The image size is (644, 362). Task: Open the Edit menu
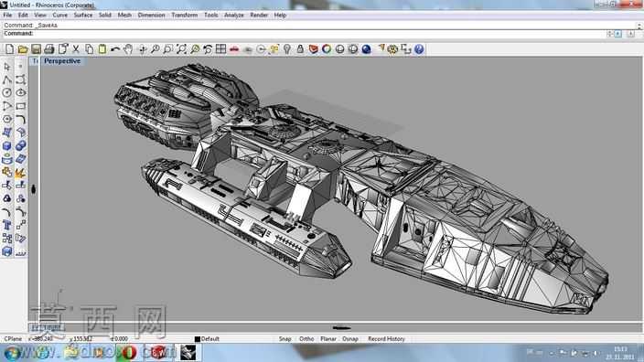23,16
